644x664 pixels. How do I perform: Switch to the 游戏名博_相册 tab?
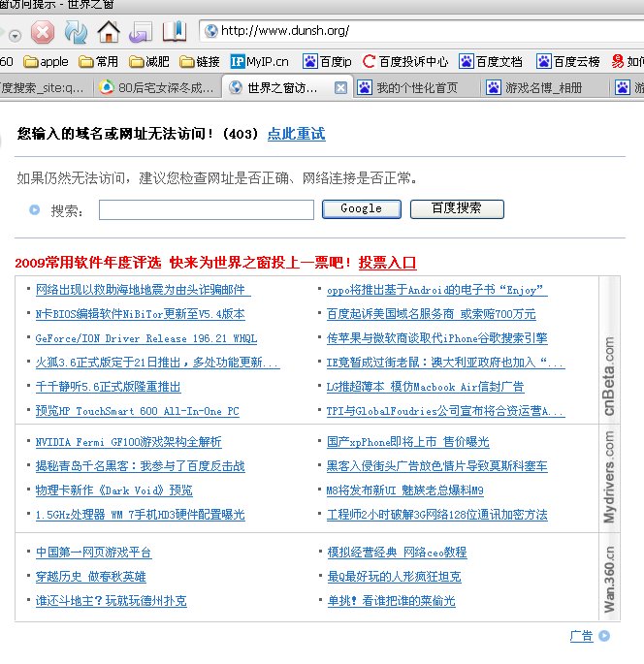[543, 87]
